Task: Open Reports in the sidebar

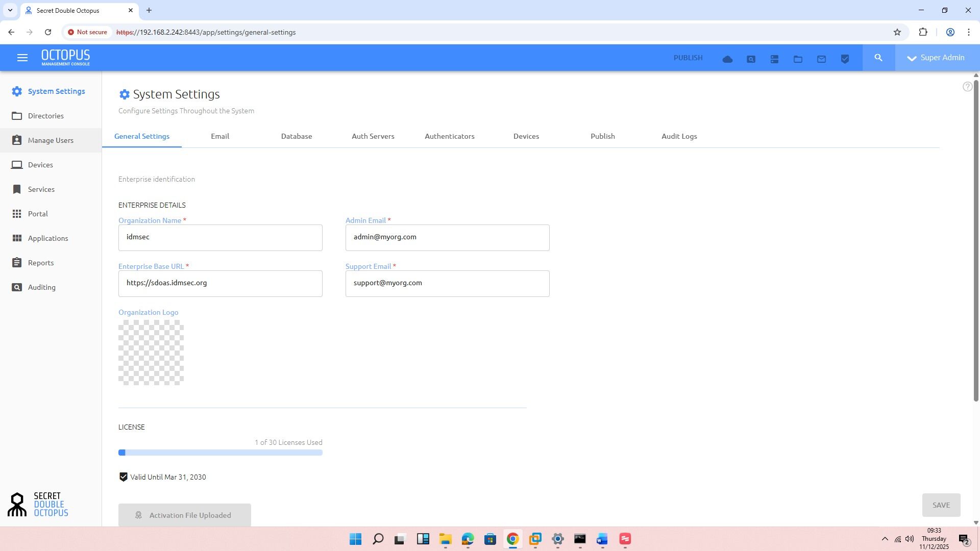Action: [x=51, y=263]
